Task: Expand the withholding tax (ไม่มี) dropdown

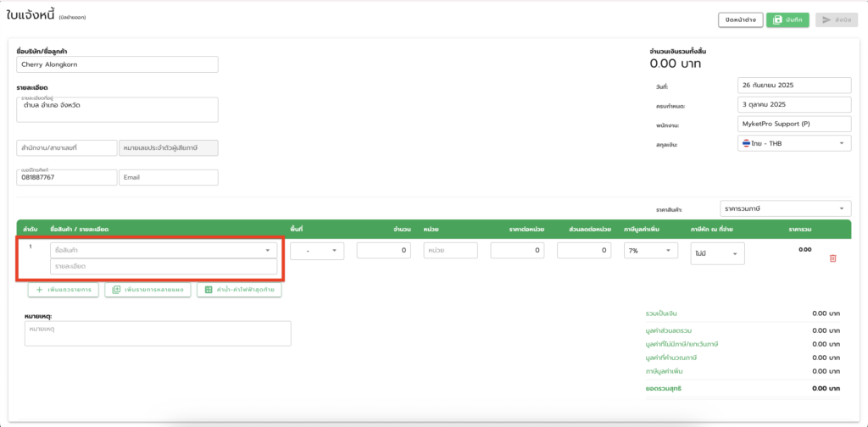Action: 718,252
